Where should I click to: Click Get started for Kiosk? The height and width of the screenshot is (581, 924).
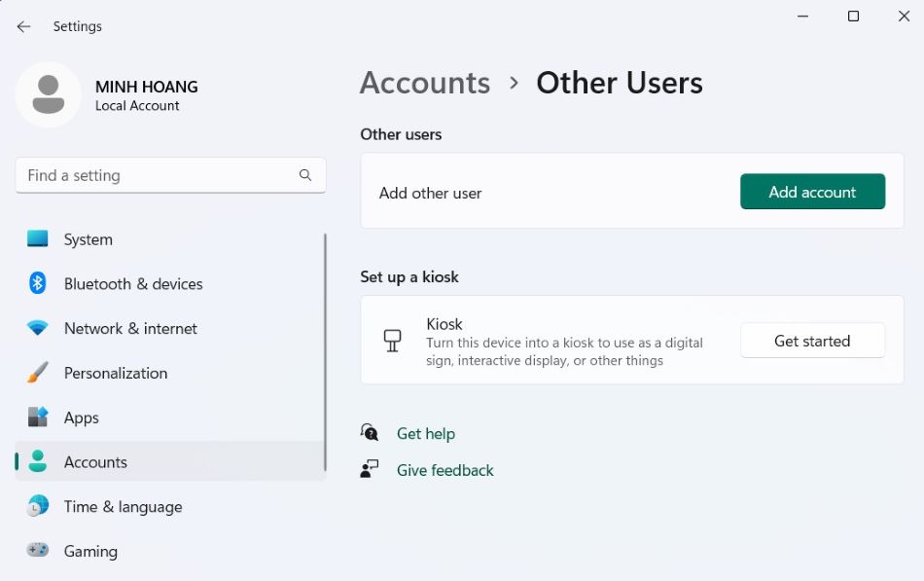[812, 341]
